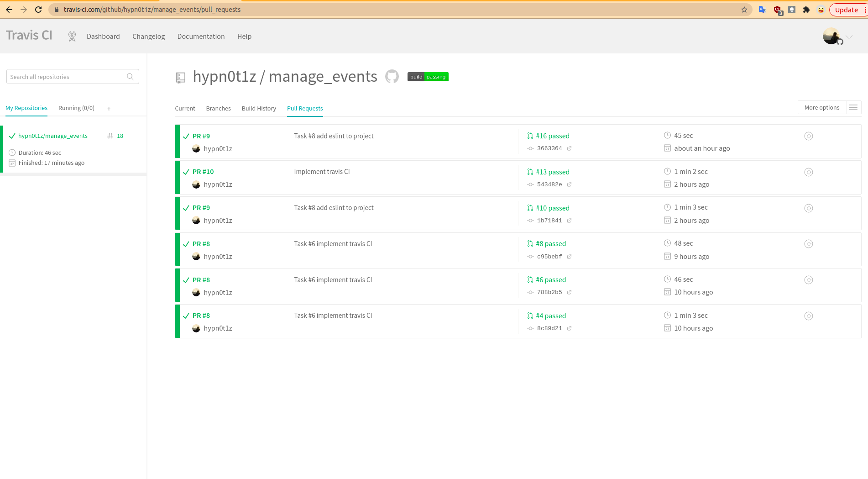Screen dimensions: 868x479
Task: Cancel the build for PR #9
Action: 809,136
